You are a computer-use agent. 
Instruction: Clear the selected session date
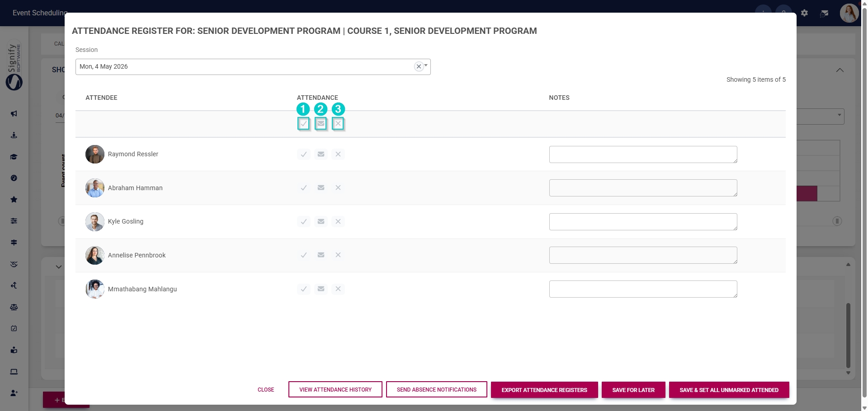419,66
